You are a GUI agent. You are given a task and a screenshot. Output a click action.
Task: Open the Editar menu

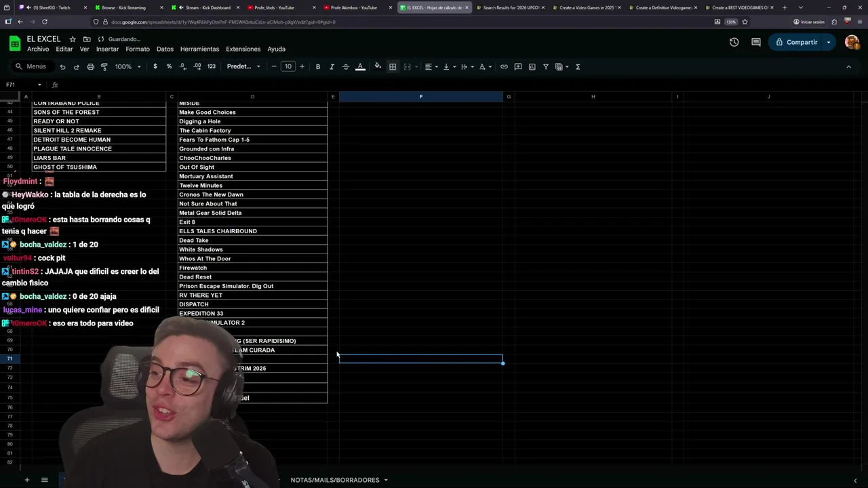tap(64, 49)
